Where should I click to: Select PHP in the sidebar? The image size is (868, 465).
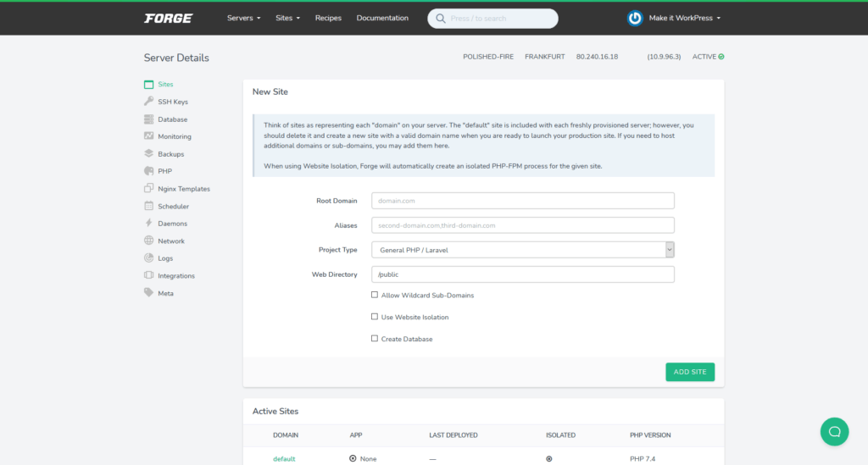coord(164,171)
